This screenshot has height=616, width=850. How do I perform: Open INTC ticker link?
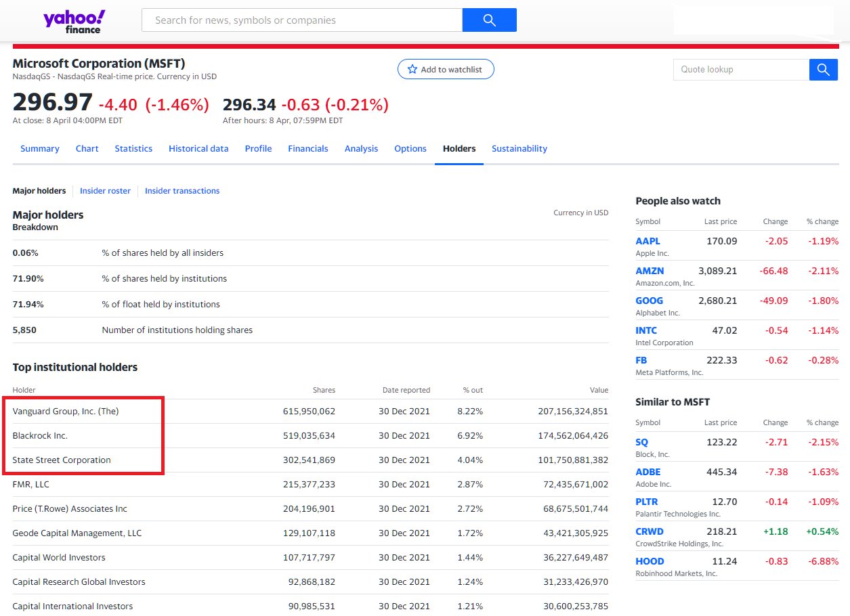click(x=646, y=330)
